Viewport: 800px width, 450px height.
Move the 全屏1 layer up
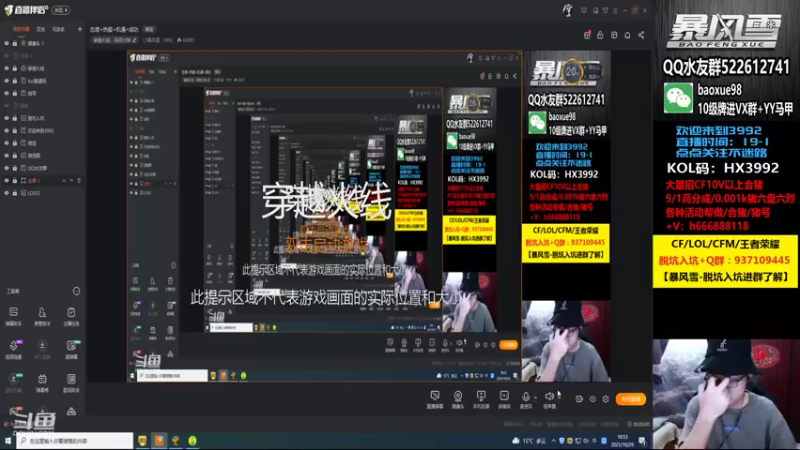(64, 181)
